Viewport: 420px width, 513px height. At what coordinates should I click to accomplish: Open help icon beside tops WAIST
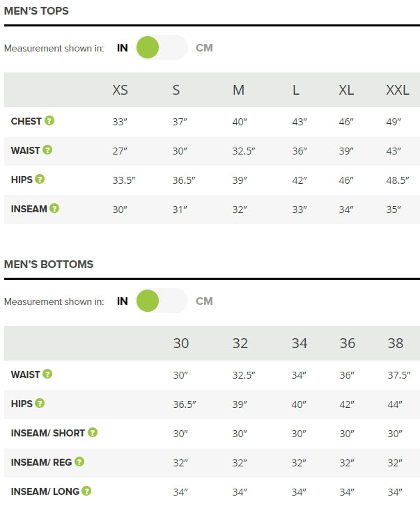(x=47, y=150)
